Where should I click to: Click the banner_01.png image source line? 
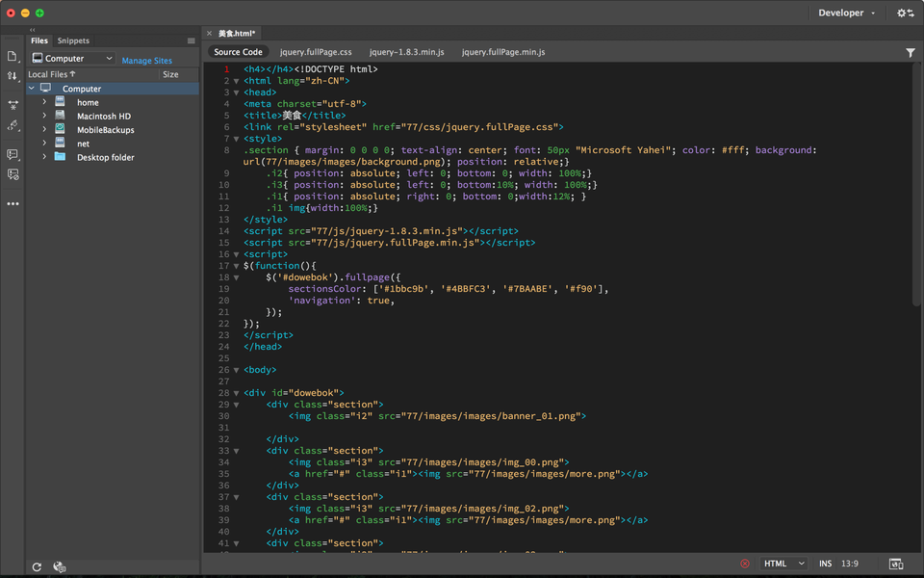coord(437,416)
